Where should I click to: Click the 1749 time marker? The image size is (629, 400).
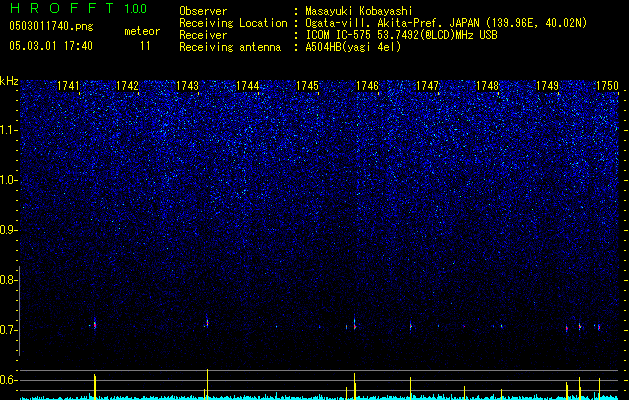[x=548, y=86]
